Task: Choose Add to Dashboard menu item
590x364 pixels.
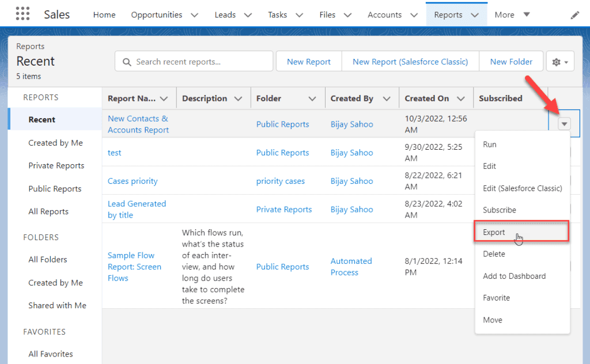Action: 514,276
